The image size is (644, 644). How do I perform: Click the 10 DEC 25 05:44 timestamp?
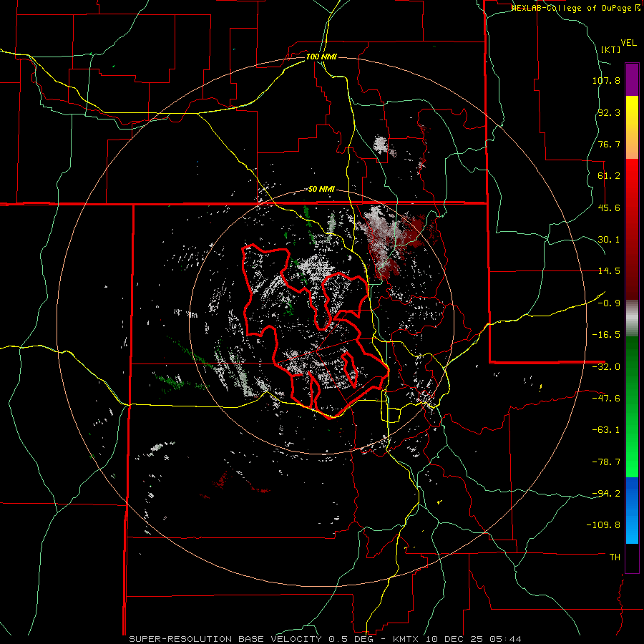tap(474, 639)
